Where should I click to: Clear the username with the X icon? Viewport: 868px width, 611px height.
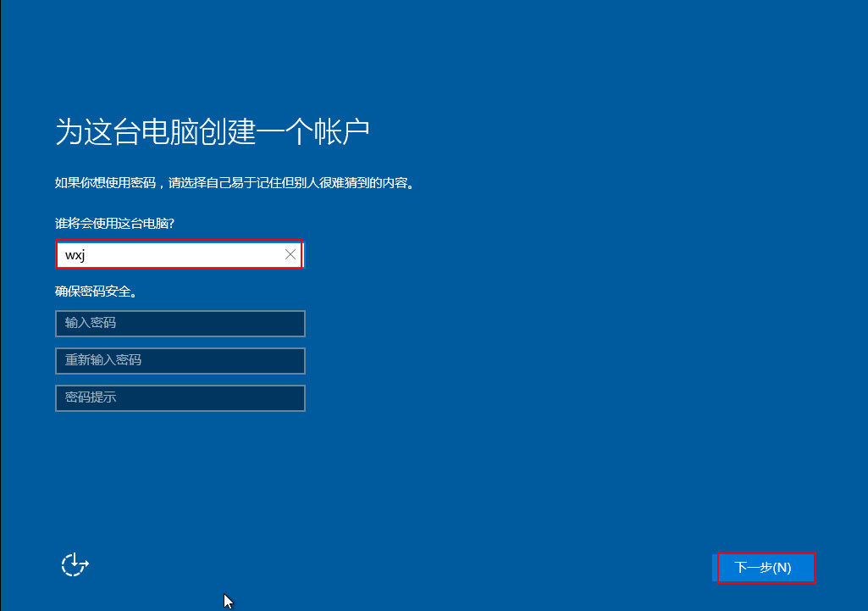tap(290, 254)
